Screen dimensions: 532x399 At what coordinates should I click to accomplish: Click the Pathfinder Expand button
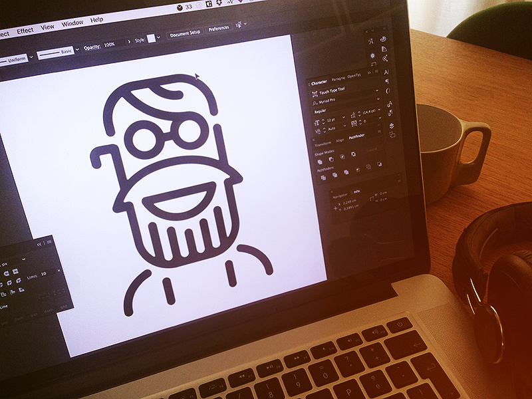(x=372, y=150)
